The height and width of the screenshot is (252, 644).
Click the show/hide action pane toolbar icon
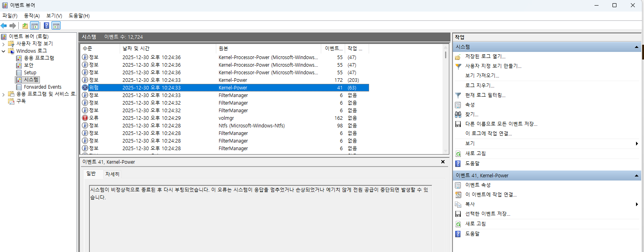(56, 26)
